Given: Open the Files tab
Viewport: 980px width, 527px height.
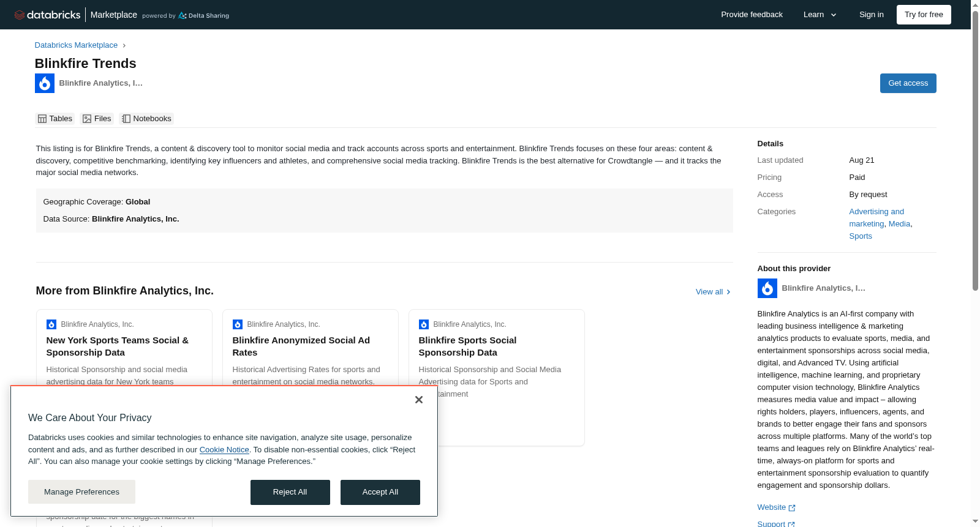Looking at the screenshot, I should (97, 119).
